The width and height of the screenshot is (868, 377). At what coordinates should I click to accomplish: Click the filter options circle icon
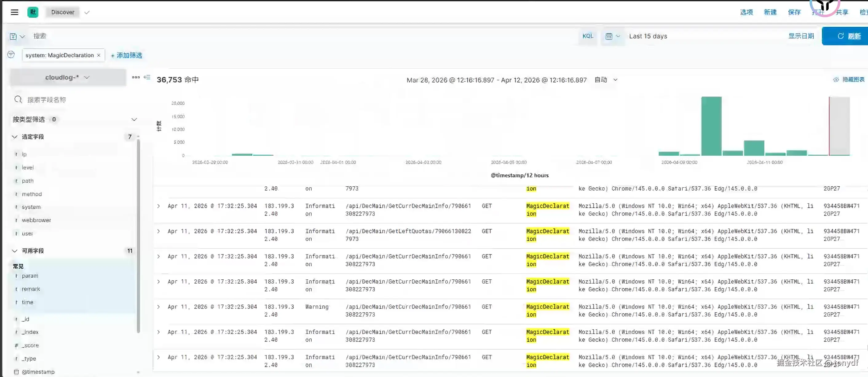tap(11, 55)
